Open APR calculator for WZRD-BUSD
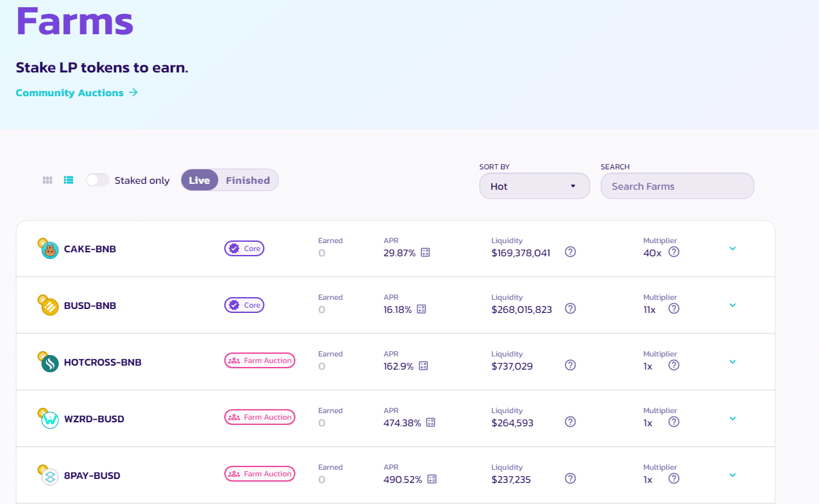Screen dimensions: 819x504 [x=431, y=422]
